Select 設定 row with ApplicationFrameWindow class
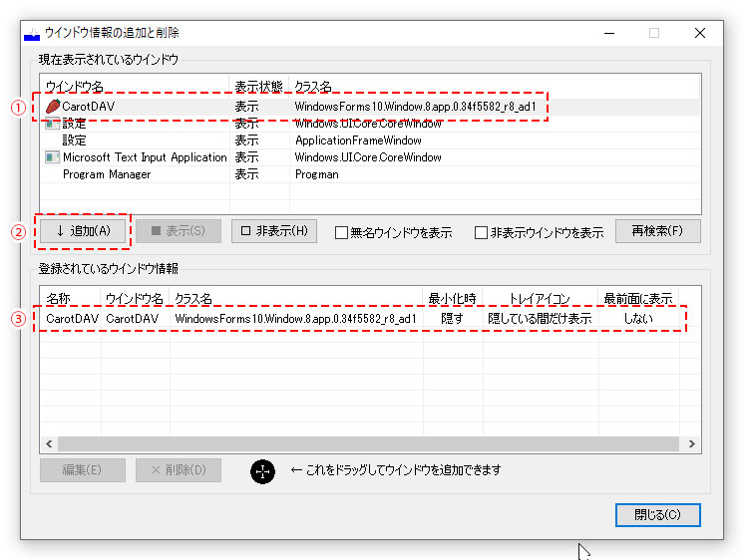Image resolution: width=744 pixels, height=560 pixels. coord(370,140)
